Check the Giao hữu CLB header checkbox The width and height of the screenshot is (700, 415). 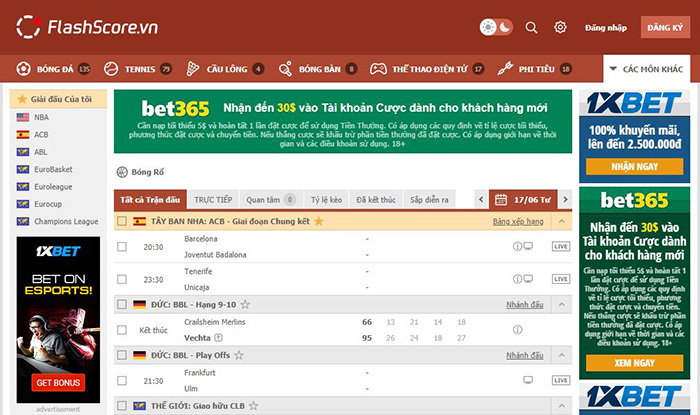[122, 406]
